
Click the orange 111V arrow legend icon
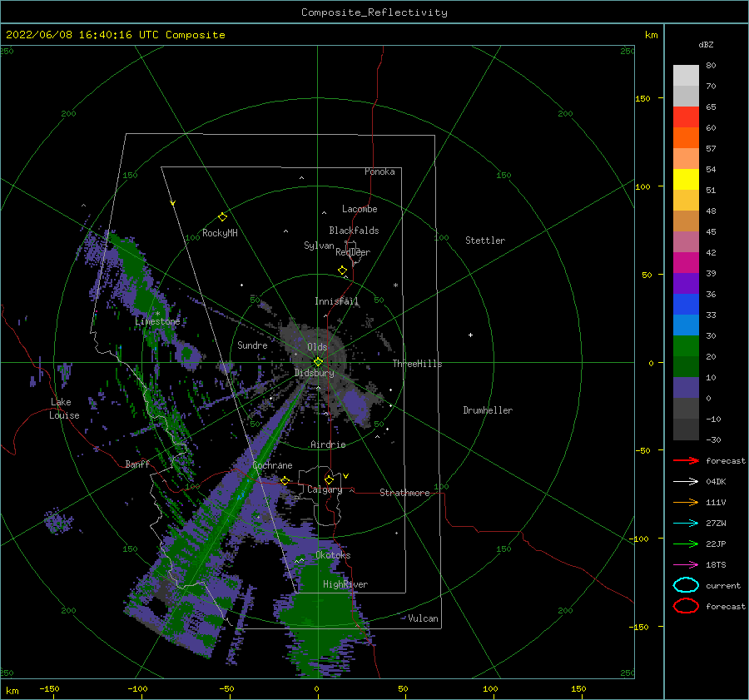click(686, 502)
